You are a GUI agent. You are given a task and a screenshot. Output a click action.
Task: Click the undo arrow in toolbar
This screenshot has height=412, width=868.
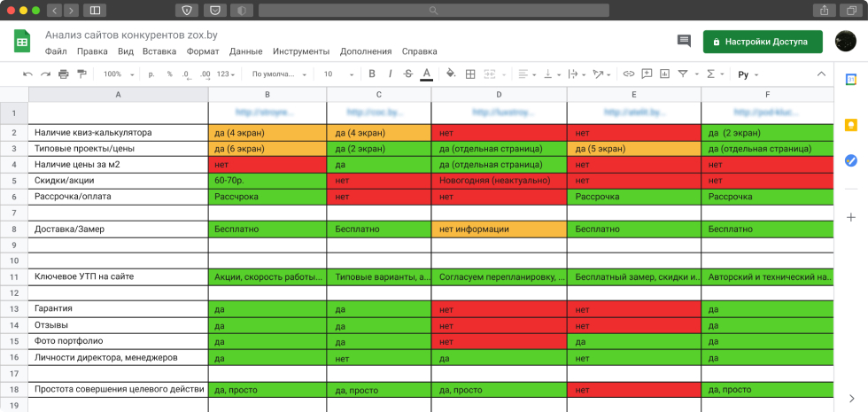(x=27, y=74)
